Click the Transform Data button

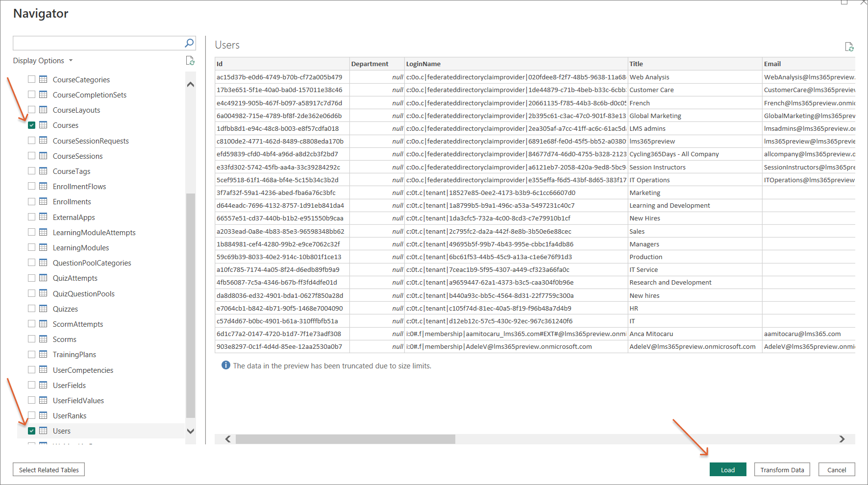tap(782, 470)
